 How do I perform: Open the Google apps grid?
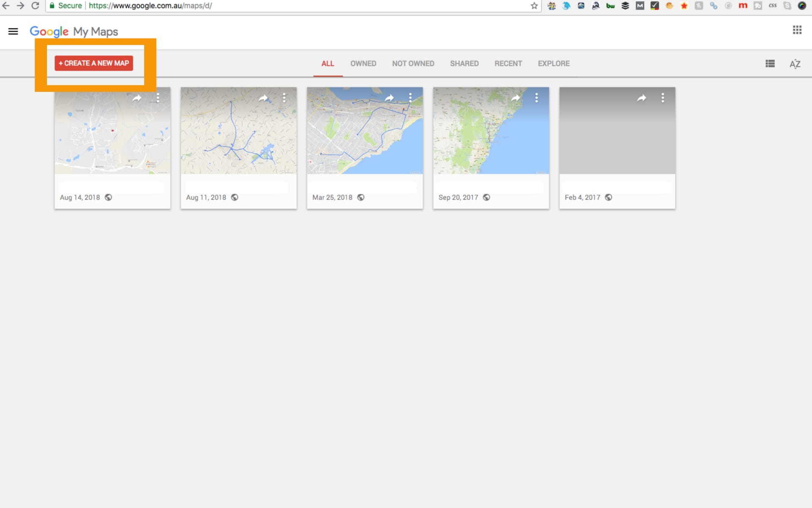click(797, 30)
